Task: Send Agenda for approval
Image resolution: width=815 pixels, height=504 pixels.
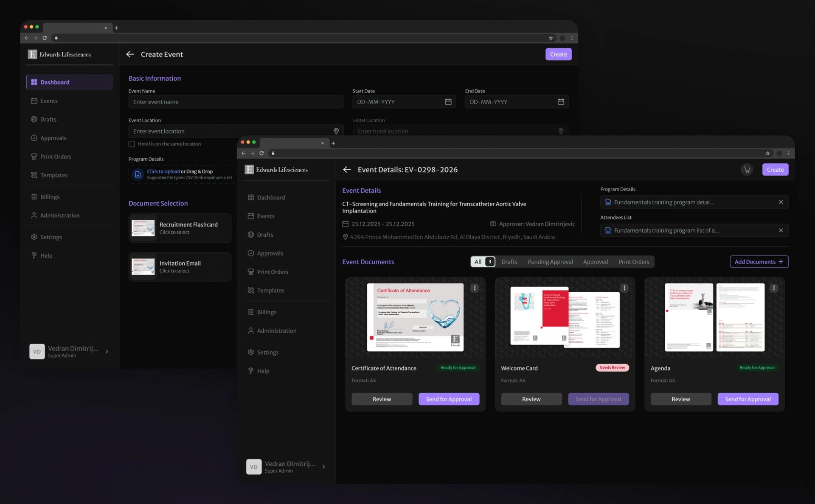Action: 748,399
